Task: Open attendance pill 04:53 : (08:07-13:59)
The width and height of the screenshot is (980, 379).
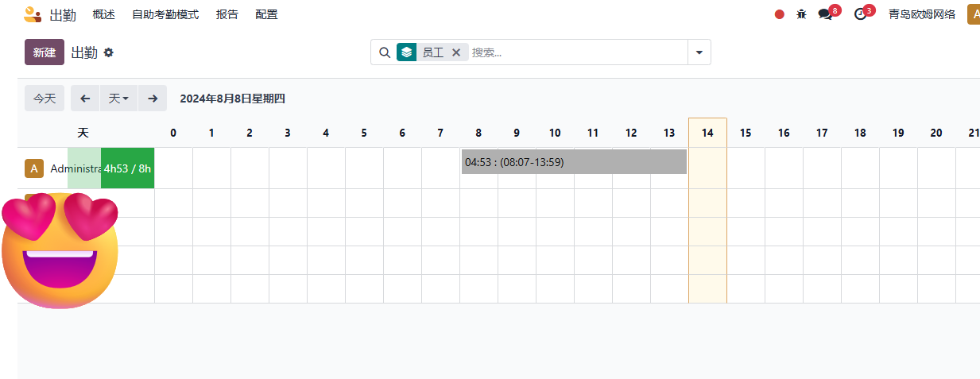Action: click(574, 162)
